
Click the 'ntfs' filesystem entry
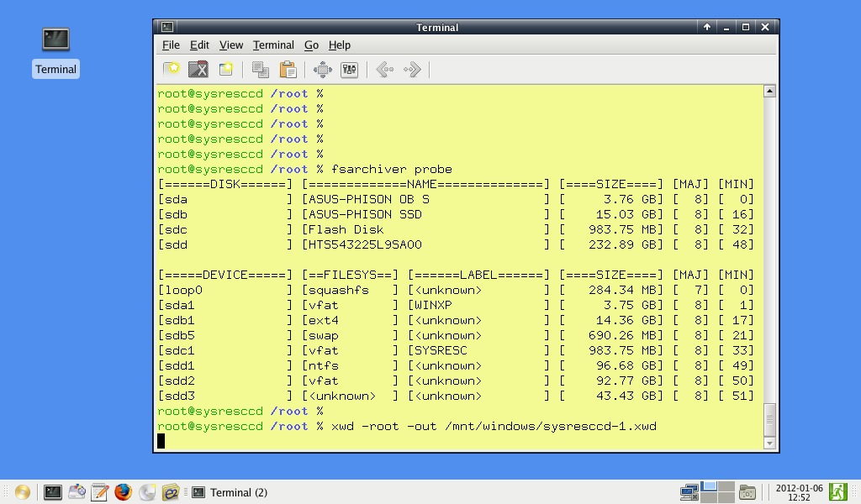[x=324, y=365]
